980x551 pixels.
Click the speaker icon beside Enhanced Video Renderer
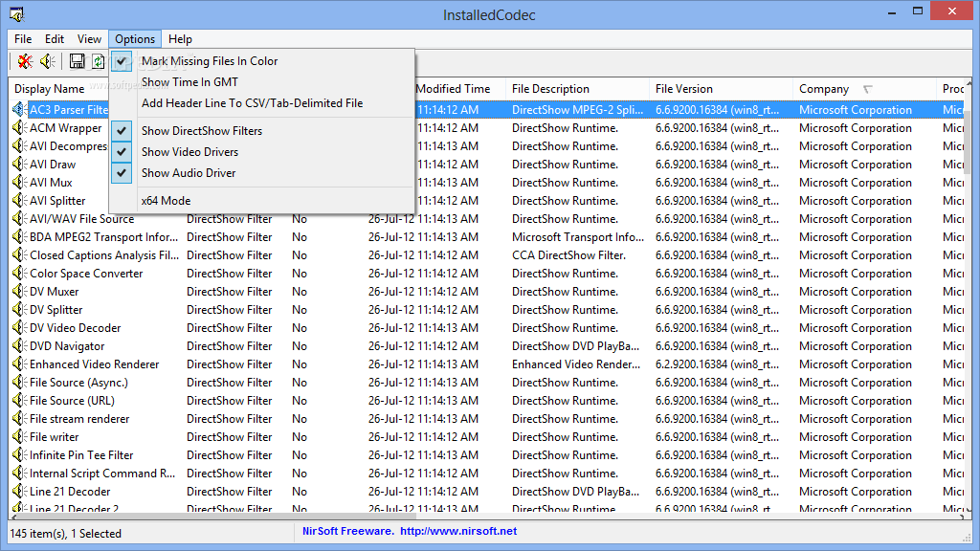click(19, 364)
